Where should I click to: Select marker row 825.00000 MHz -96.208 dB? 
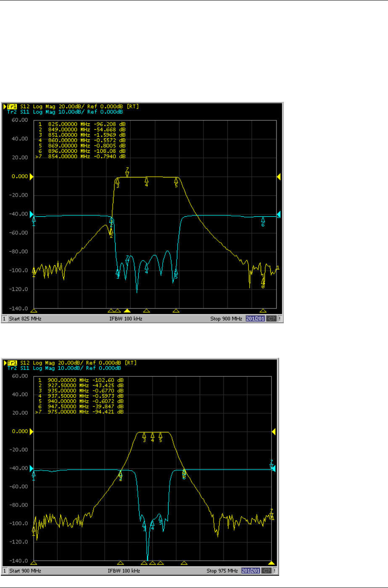(x=82, y=124)
